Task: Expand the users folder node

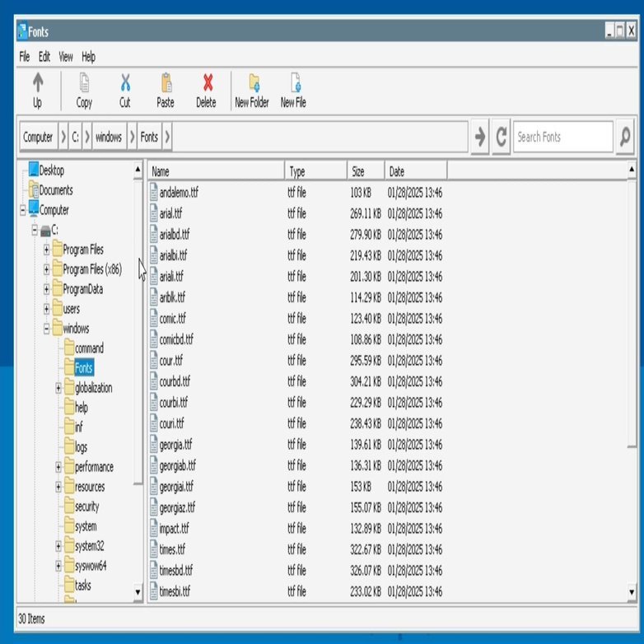Action: point(46,309)
